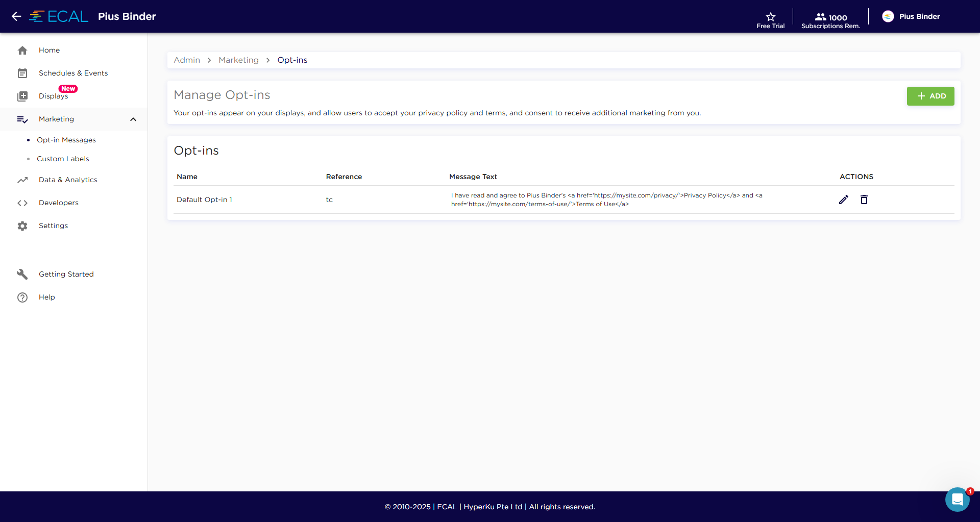Click the Marketing breadcrumb link

[x=238, y=60]
